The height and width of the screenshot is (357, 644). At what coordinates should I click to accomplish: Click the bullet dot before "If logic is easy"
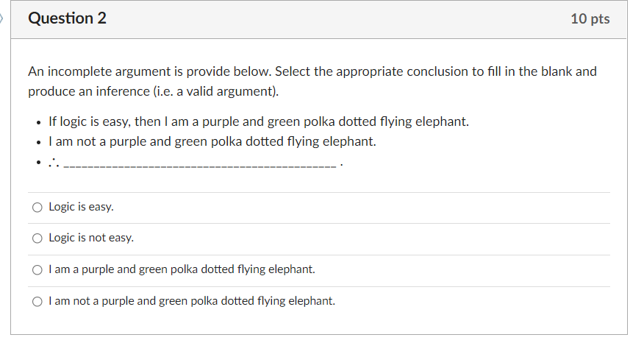click(37, 122)
